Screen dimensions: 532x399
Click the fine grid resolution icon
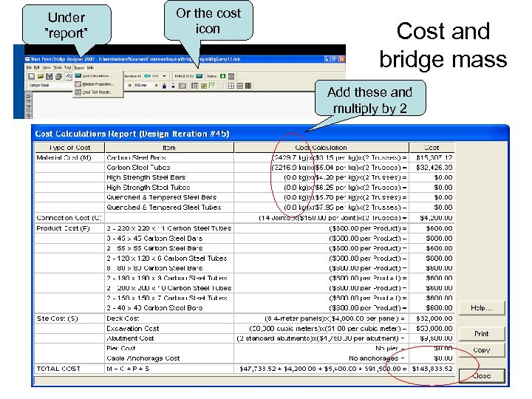(248, 86)
